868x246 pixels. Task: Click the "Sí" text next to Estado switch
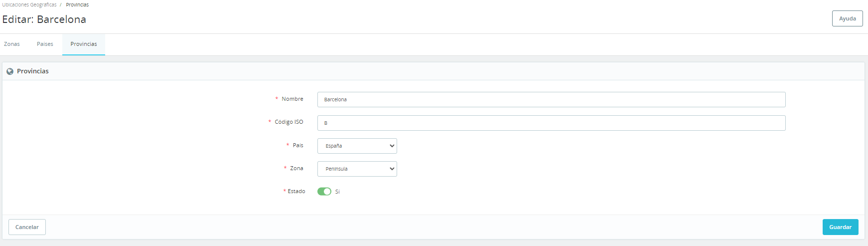point(337,192)
